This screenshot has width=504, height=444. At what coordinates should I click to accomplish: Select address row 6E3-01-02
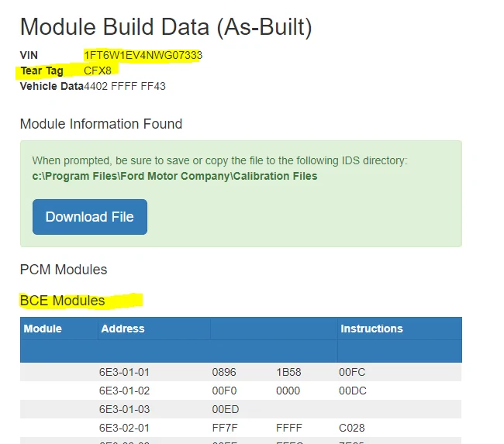click(x=124, y=391)
